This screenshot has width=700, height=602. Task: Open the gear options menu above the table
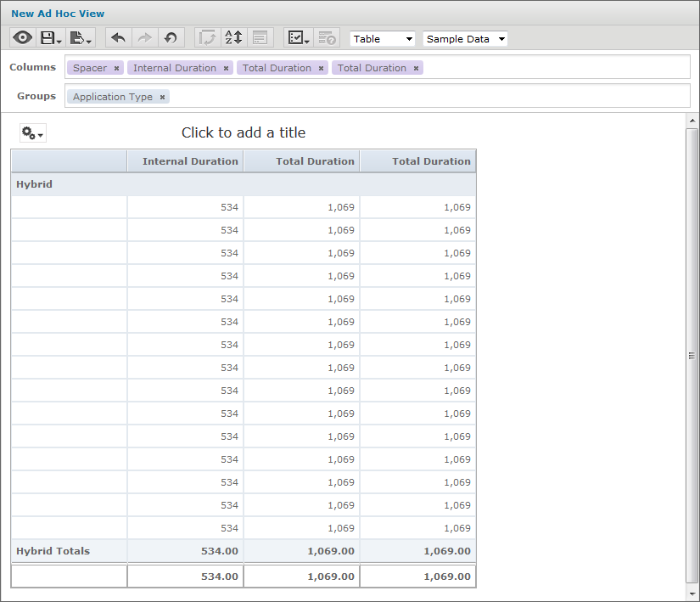pyautogui.click(x=32, y=133)
